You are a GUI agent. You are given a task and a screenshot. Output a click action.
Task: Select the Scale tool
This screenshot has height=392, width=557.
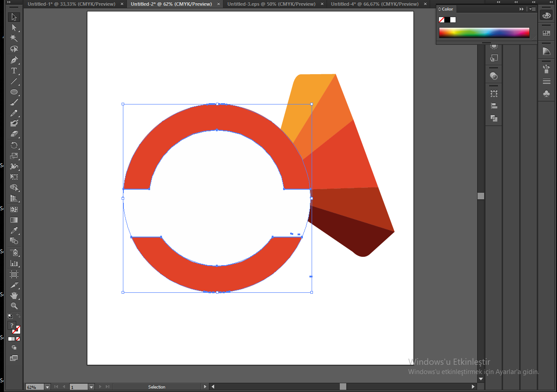point(14,156)
